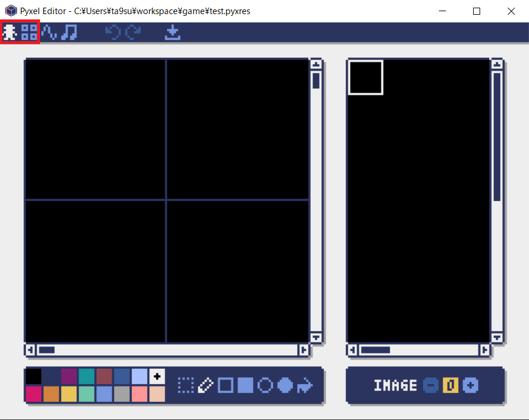
Task: Pick the peach color swatch
Action: pyautogui.click(x=157, y=394)
